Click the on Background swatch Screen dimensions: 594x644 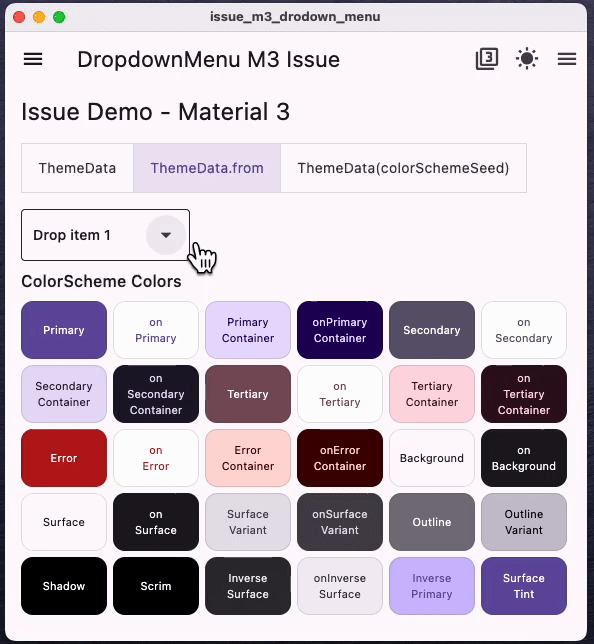[x=524, y=458]
